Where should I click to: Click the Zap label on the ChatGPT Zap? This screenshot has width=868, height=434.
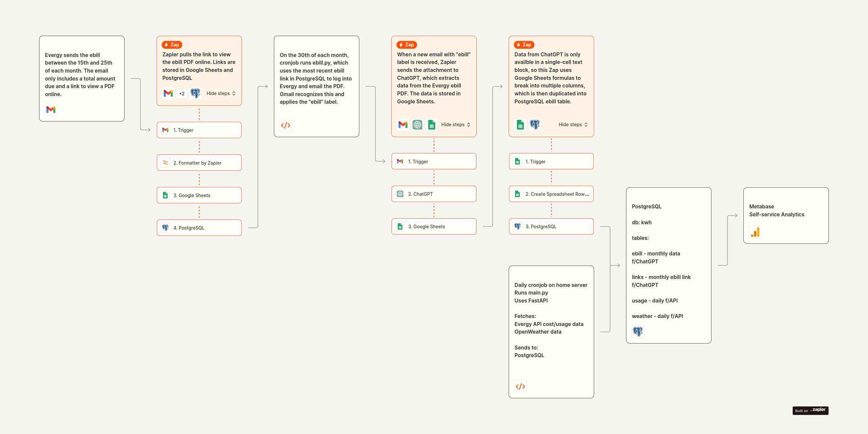click(x=407, y=45)
